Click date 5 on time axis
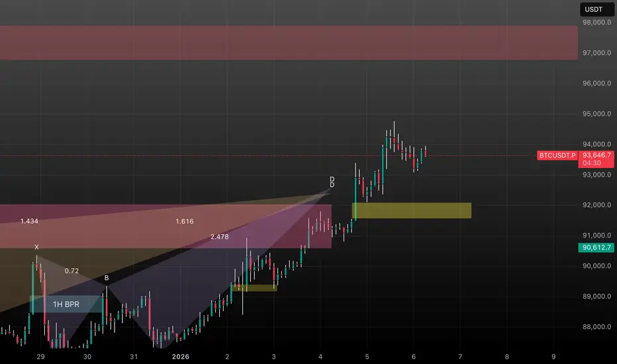This screenshot has height=364, width=617. click(367, 357)
